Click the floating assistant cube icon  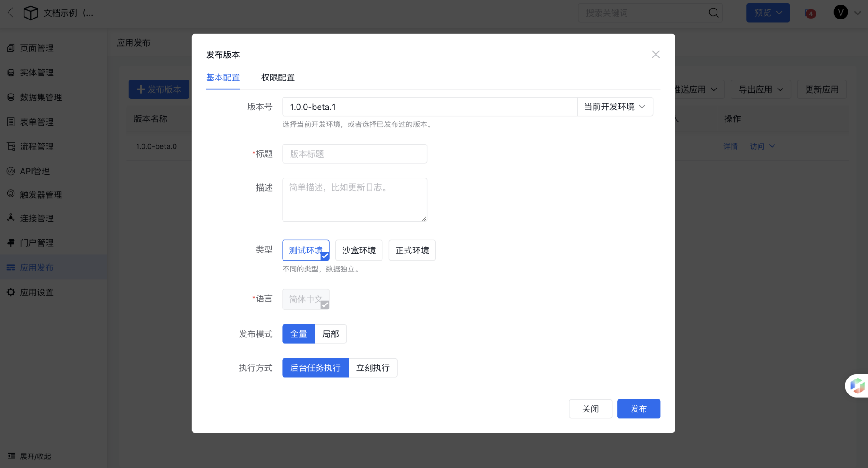[857, 386]
